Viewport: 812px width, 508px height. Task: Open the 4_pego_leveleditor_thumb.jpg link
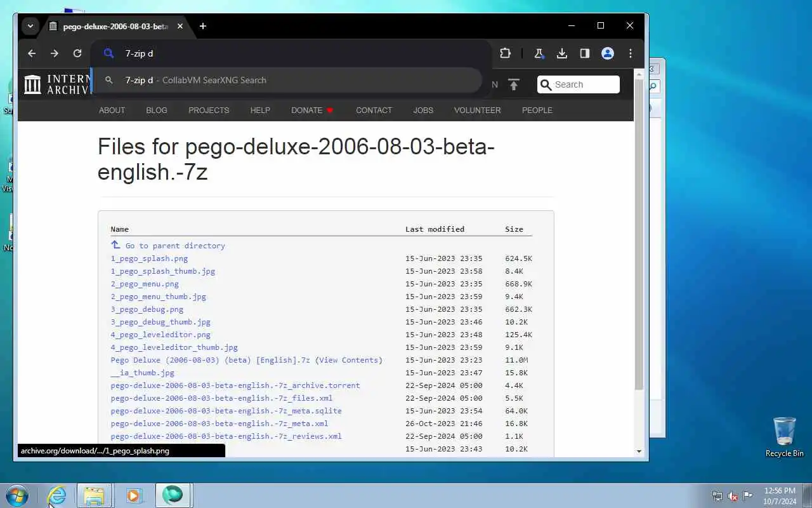coord(174,347)
